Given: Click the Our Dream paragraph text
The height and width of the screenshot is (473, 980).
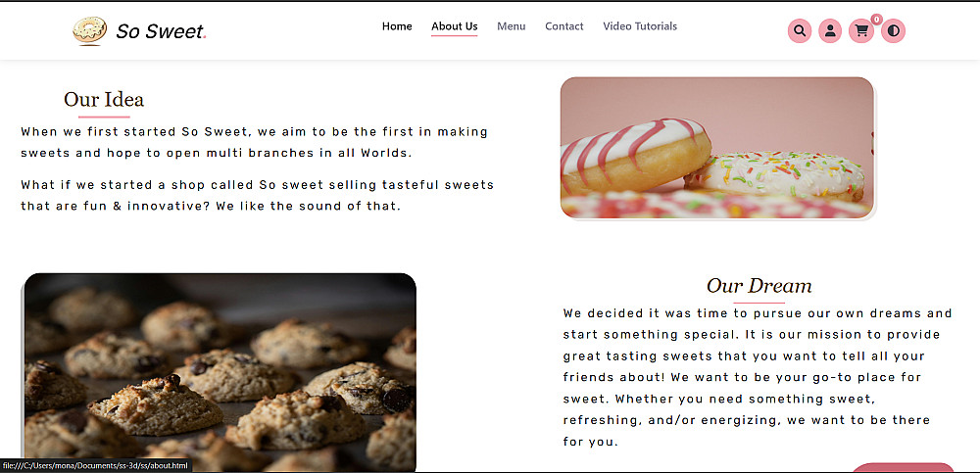Looking at the screenshot, I should pyautogui.click(x=758, y=377).
